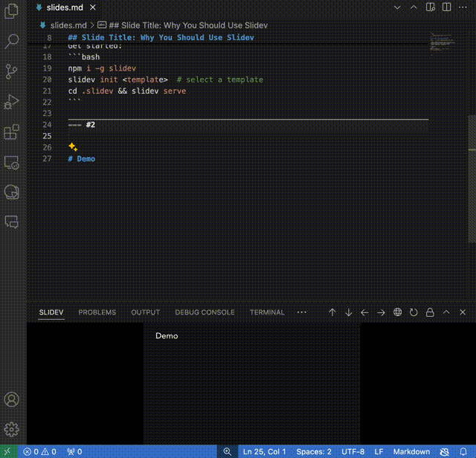Open the Slidev sidebar icon
The height and width of the screenshot is (458, 476).
(12, 192)
